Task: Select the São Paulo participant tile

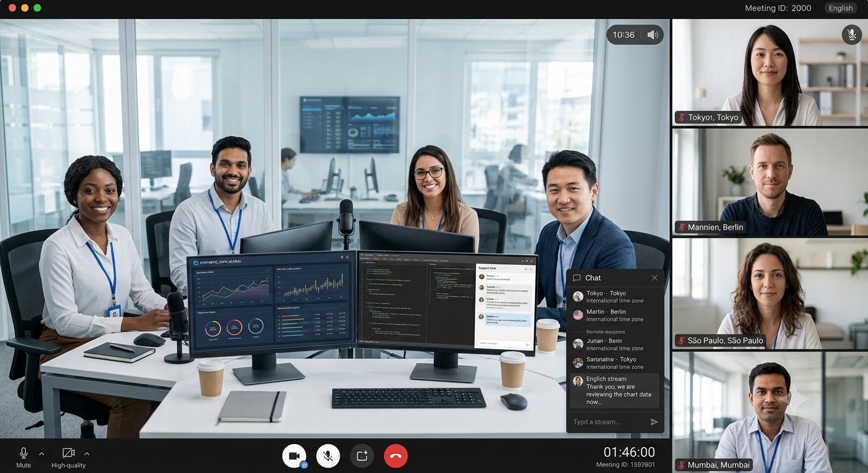Action: tap(770, 293)
